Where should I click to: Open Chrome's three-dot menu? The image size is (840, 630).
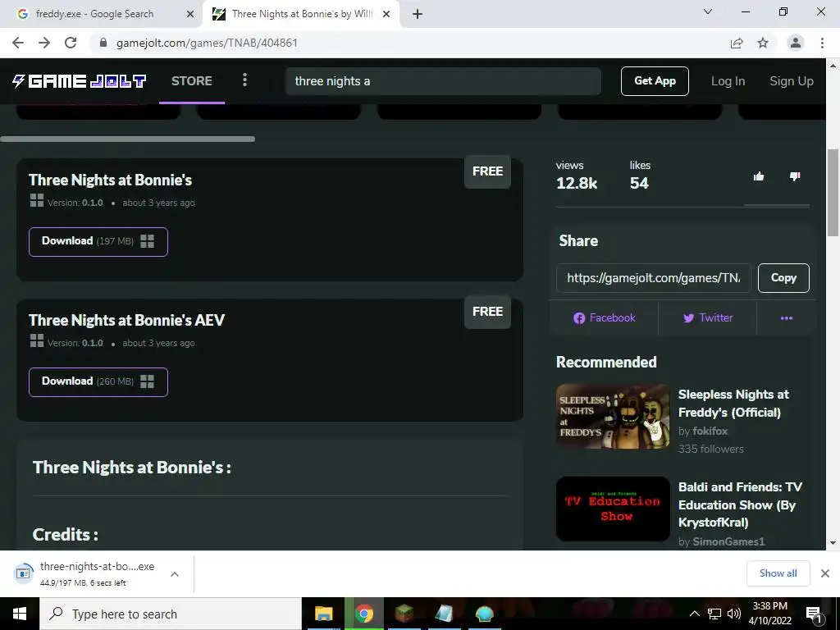coord(822,43)
